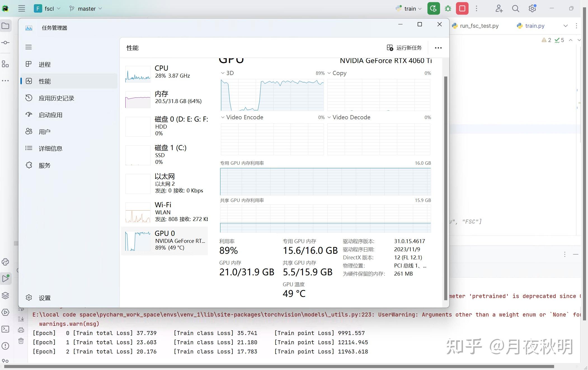Select the Wi-Fi performance entry
The image size is (588, 370).
[165, 212]
